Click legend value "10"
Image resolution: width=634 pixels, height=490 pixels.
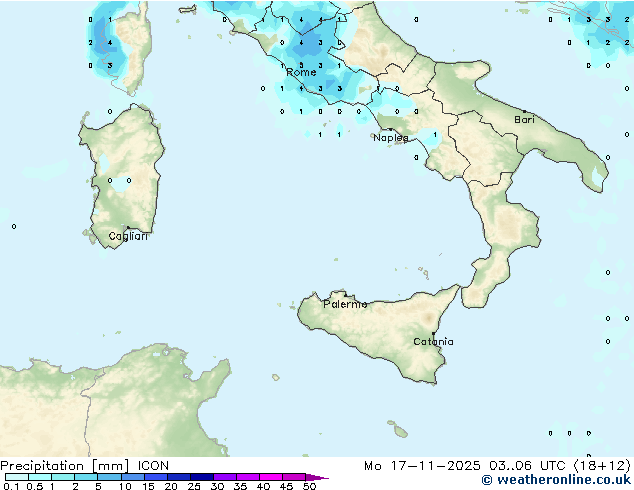125,486
